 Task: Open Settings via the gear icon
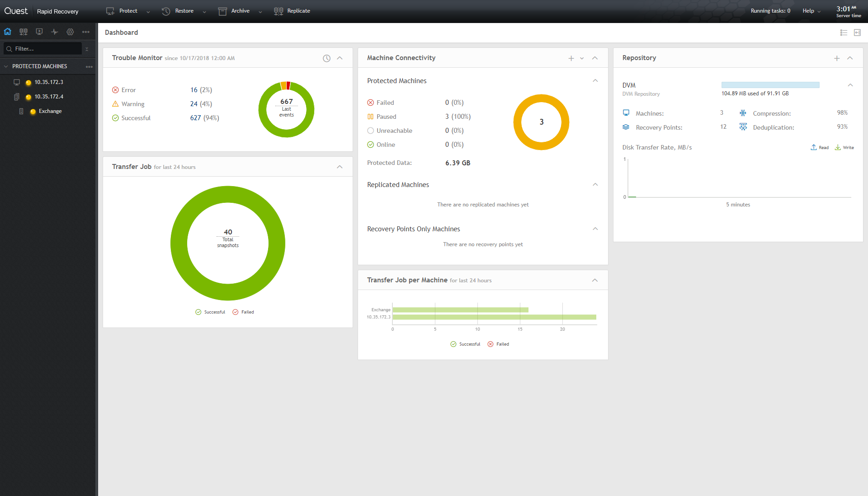point(70,32)
